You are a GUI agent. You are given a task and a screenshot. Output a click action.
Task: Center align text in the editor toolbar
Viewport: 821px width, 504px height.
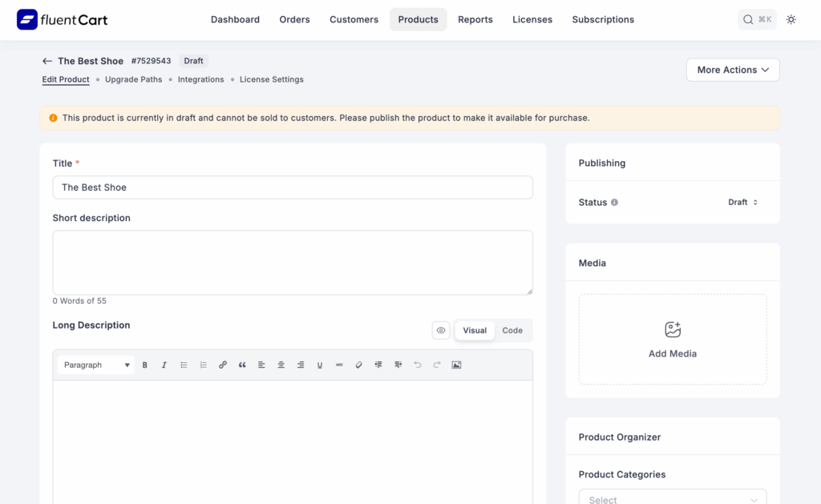[281, 365]
